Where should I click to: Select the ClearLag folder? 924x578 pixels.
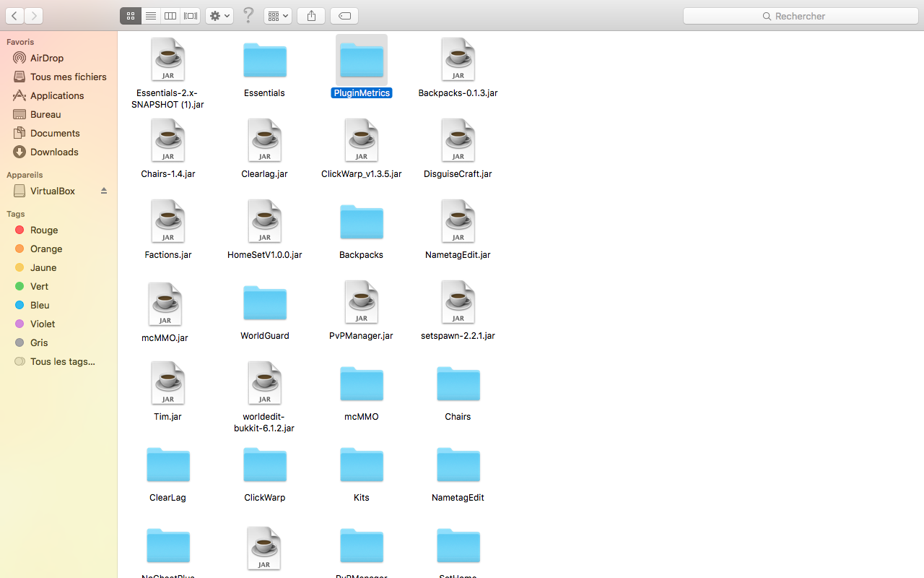click(168, 465)
